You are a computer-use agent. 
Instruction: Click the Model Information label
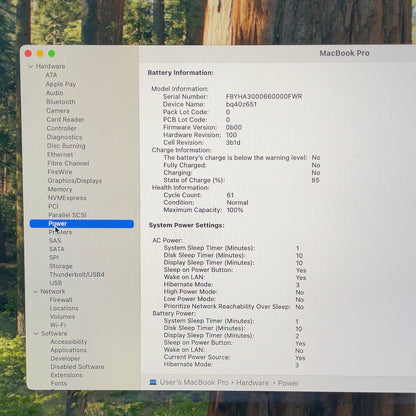(x=180, y=89)
